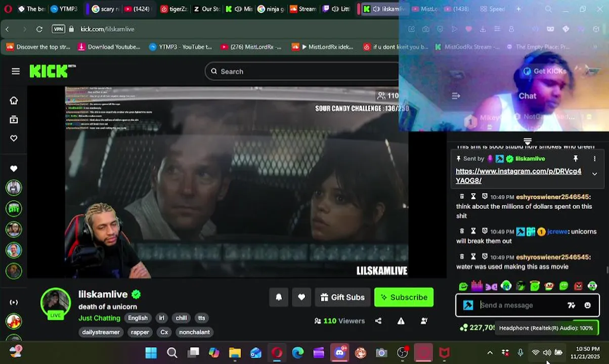Open the Windows Start menu
Screen dimensions: 609x364
(151, 353)
